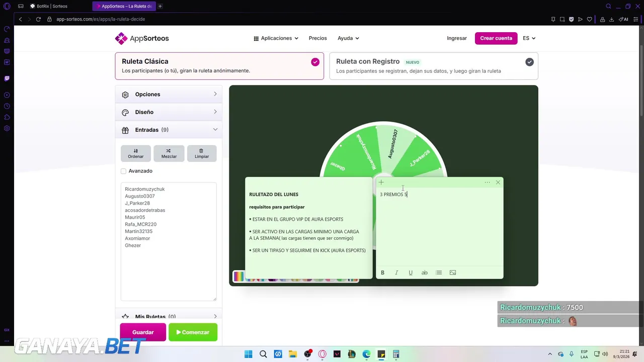This screenshot has height=362, width=644.
Task: Go back in the browser
Action: click(20, 19)
